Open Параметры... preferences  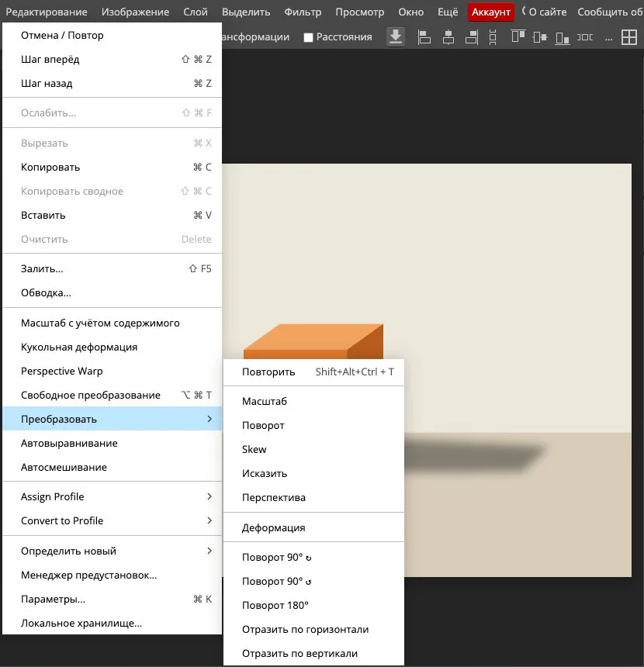(x=113, y=599)
